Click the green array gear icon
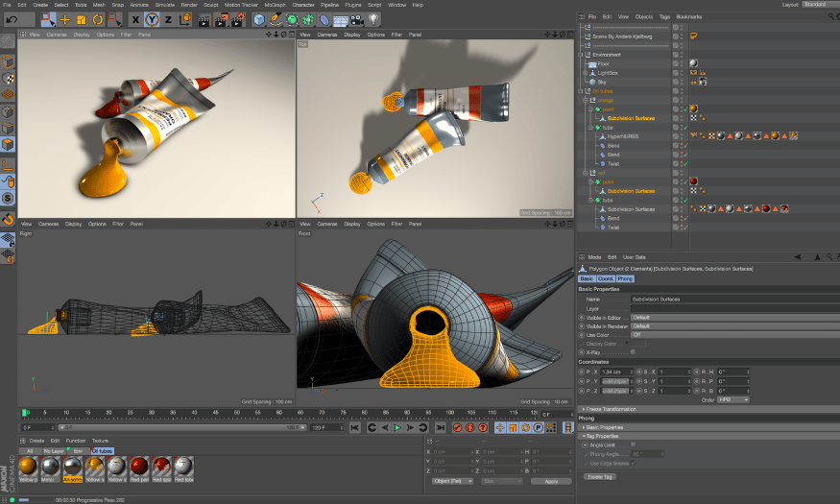Screen dimensions: 840x504 click(x=308, y=20)
